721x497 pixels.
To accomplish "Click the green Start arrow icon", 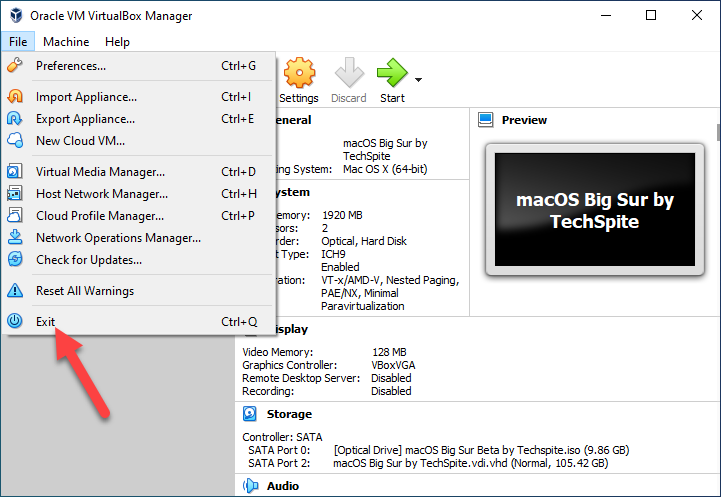I will click(391, 75).
